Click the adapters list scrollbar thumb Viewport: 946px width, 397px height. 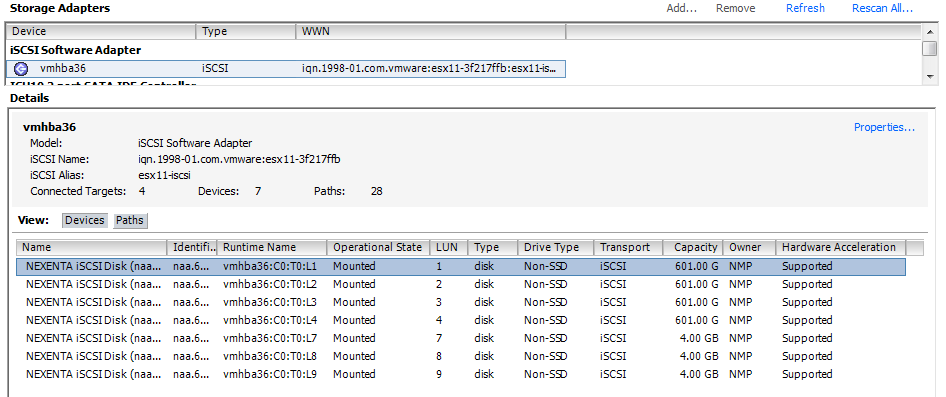pos(930,48)
